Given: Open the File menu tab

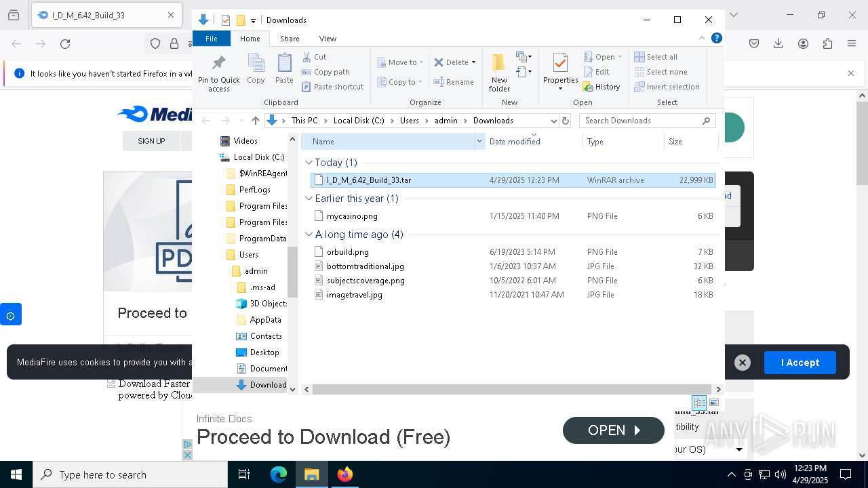Looking at the screenshot, I should click(212, 39).
